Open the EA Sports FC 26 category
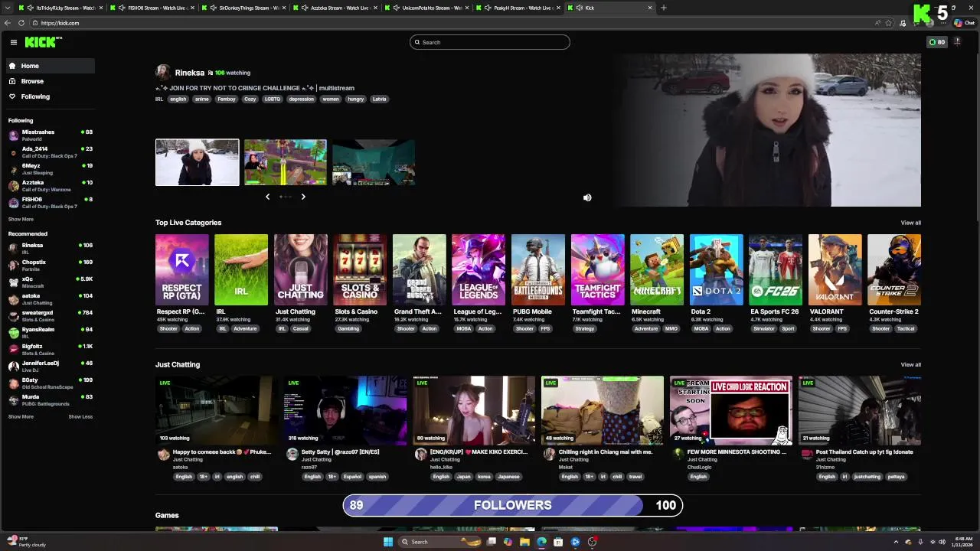980x551 pixels. click(776, 269)
